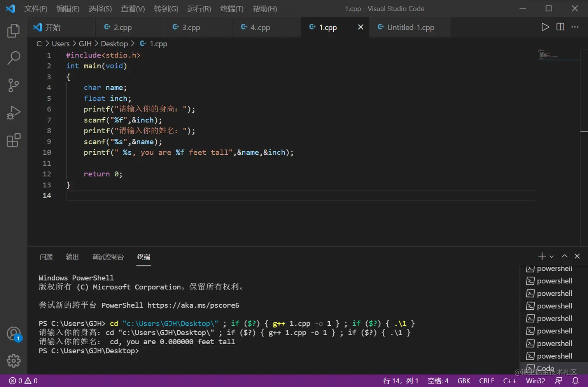The width and height of the screenshot is (588, 387).
Task: Open the launch profile dropdown arrow
Action: [551, 256]
